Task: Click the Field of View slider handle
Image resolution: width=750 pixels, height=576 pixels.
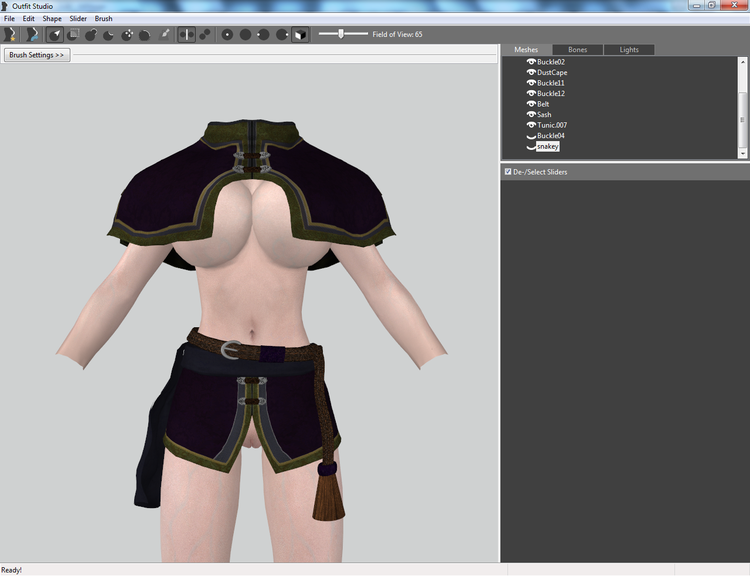Action: (341, 34)
